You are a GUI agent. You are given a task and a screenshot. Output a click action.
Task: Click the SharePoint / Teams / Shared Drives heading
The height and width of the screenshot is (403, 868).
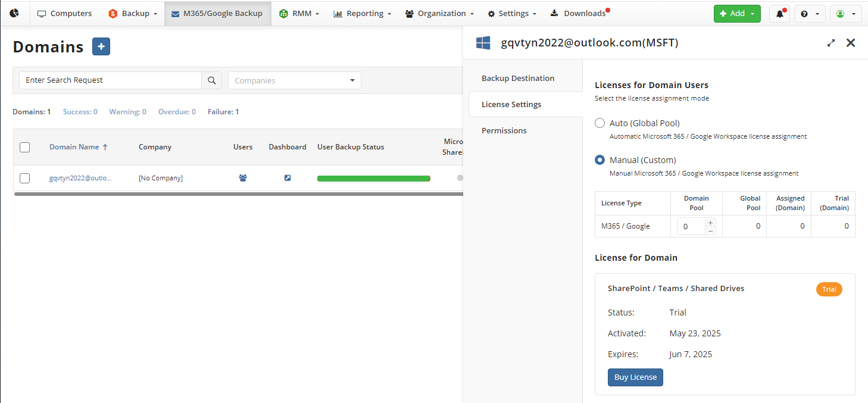click(x=676, y=288)
